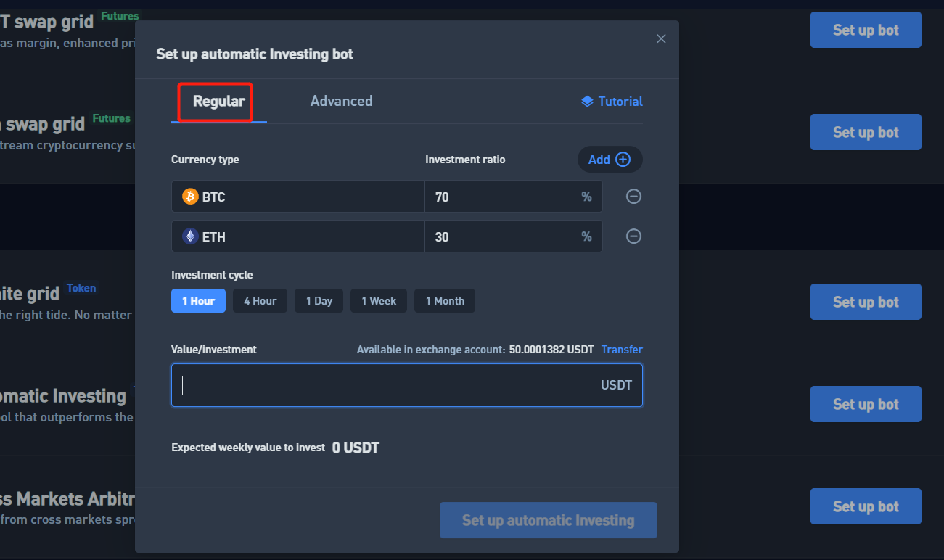Click the Tutorial layers icon

pos(588,102)
